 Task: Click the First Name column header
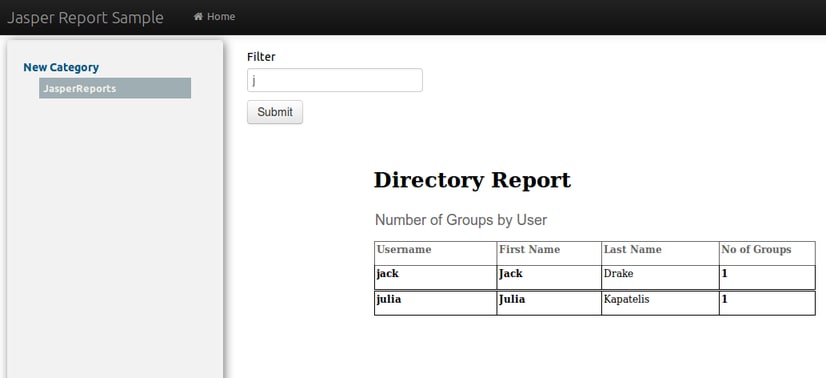[x=549, y=253]
